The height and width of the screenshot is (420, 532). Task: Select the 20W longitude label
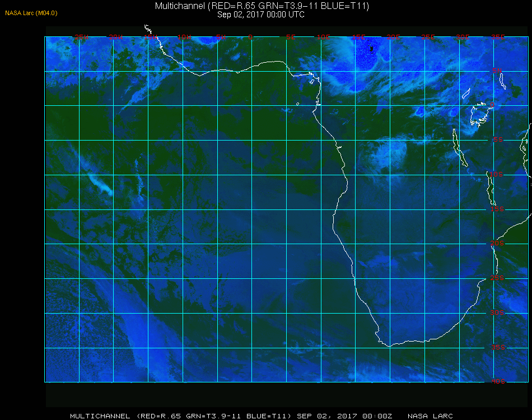(116, 37)
